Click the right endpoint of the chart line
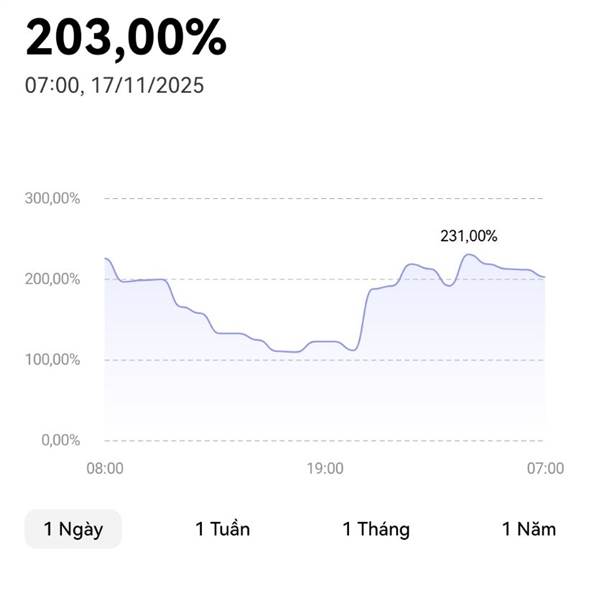 [545, 277]
